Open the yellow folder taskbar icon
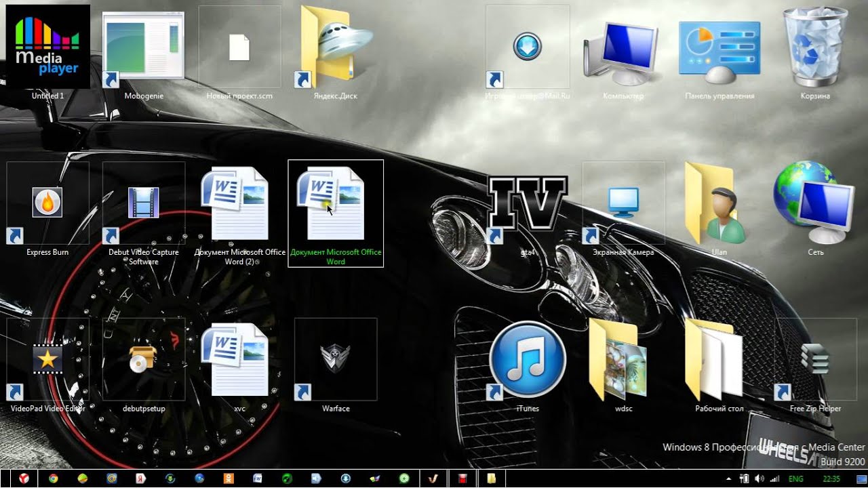This screenshot has width=868, height=488. tap(491, 479)
